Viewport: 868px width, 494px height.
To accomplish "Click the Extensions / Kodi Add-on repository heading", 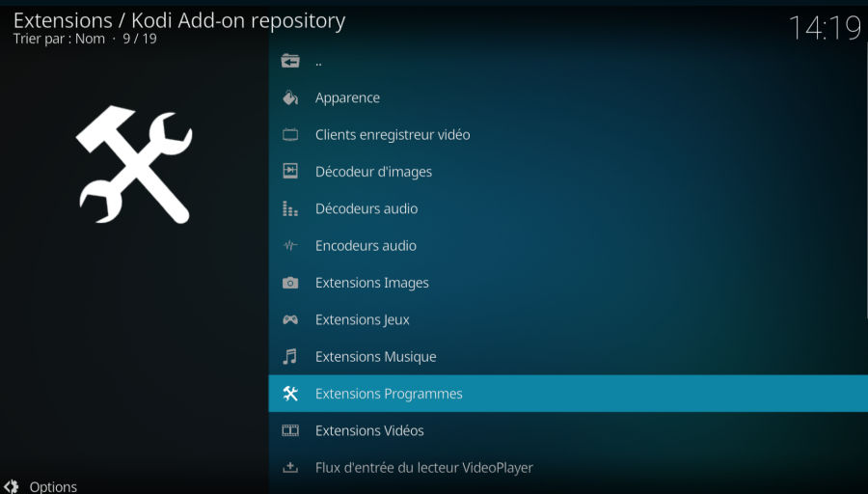I will 179,20.
